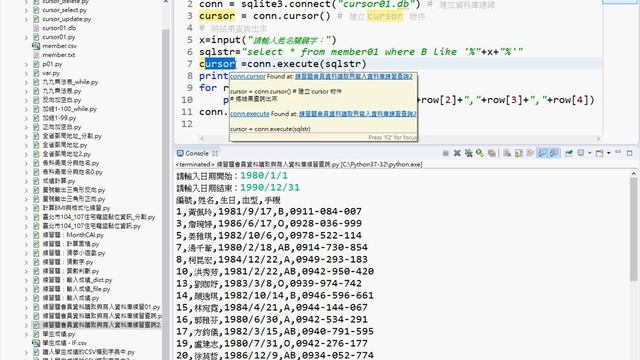The height and width of the screenshot is (360, 640).
Task: Select 九九乘法表_while.py file name
Action: pyautogui.click(x=70, y=82)
